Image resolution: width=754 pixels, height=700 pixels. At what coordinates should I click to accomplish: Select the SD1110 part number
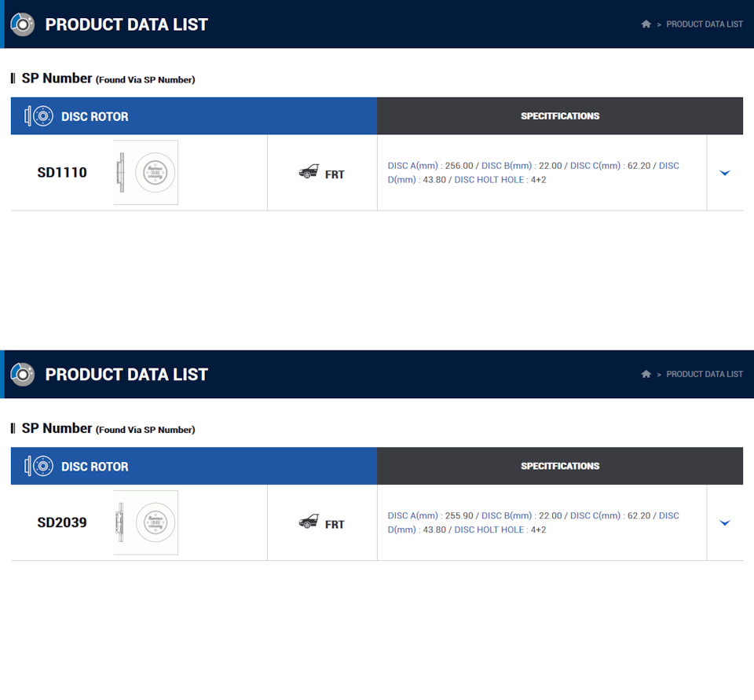[62, 172]
